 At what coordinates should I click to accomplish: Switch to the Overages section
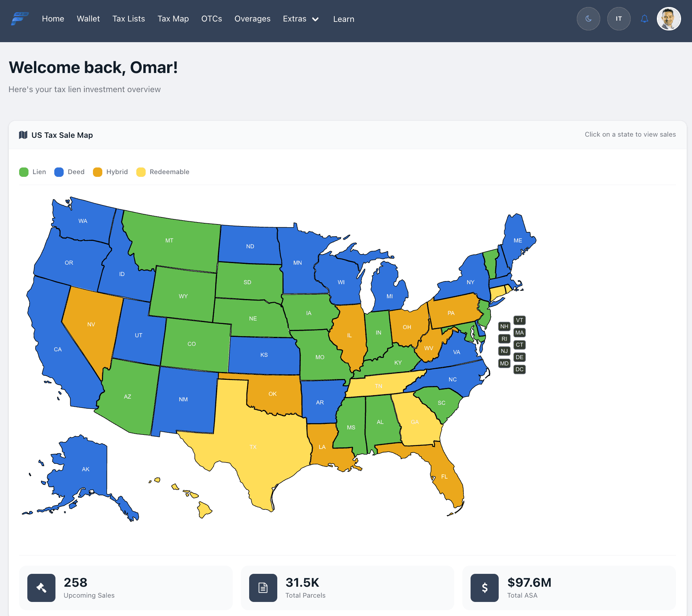click(252, 18)
